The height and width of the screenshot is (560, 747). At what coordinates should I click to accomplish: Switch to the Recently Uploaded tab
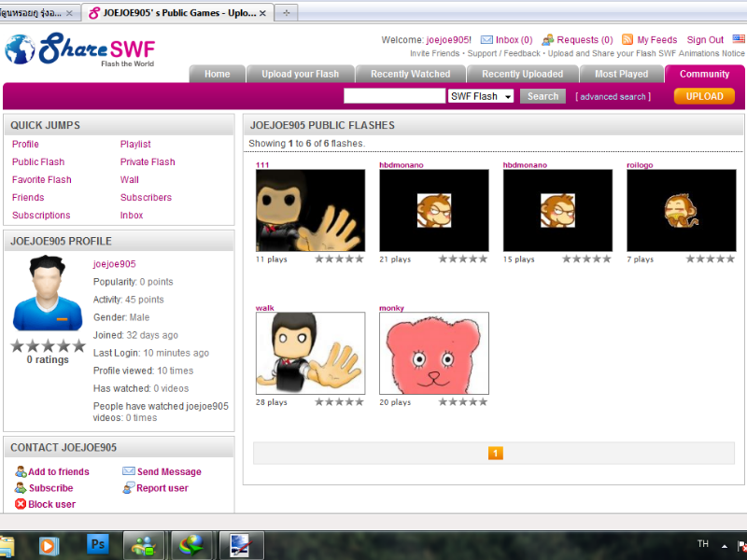click(523, 74)
